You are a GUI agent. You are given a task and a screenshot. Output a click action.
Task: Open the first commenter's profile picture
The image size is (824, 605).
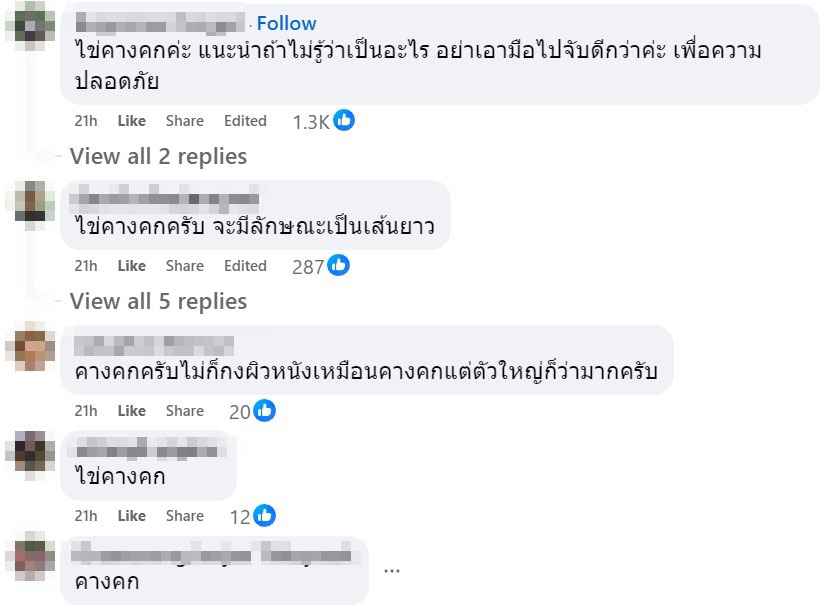pyautogui.click(x=28, y=25)
